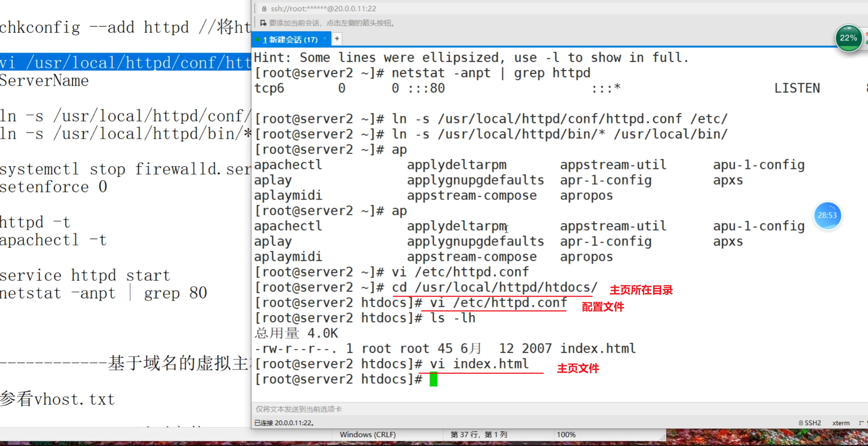Click the green 22% floating indicator
The height and width of the screenshot is (446, 868).
point(849,38)
